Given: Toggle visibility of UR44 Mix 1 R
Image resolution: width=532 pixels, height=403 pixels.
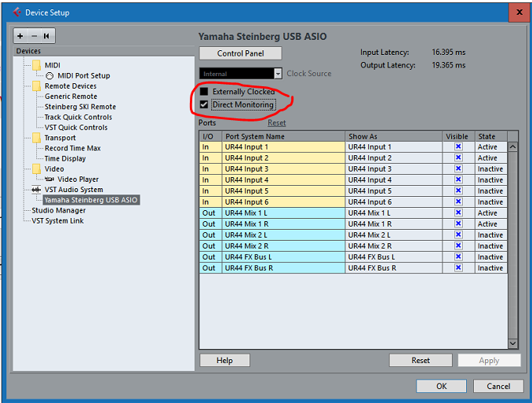Looking at the screenshot, I should 458,223.
